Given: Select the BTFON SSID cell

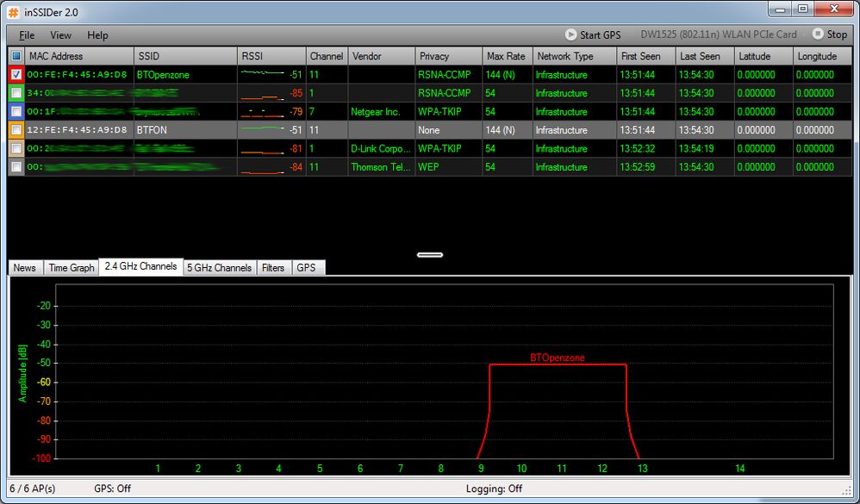Looking at the screenshot, I should pos(186,130).
